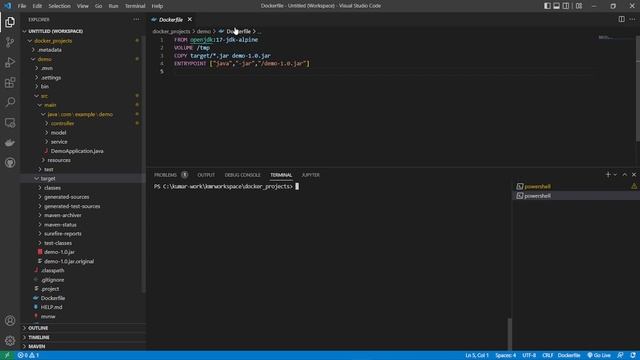Open the feedback icon in status bar
Screen dimensions: 640x360
[620, 355]
